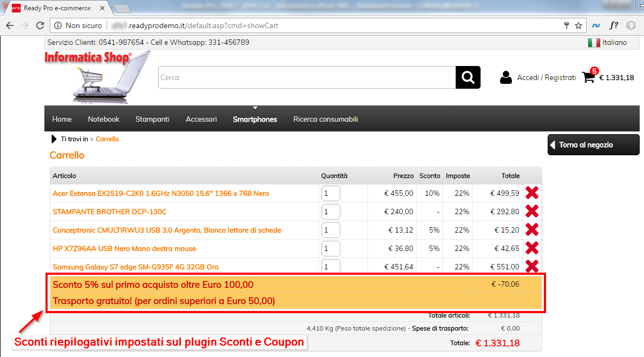Open the STAMPANTE BROTHER DCP-130C link

click(110, 211)
